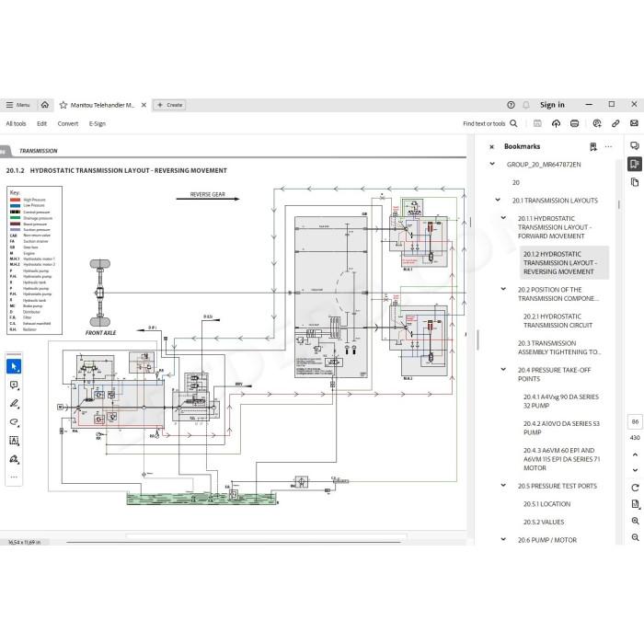
Task: Open 20.1.2 REVERSING MOVEMENT bookmark
Action: [564, 263]
